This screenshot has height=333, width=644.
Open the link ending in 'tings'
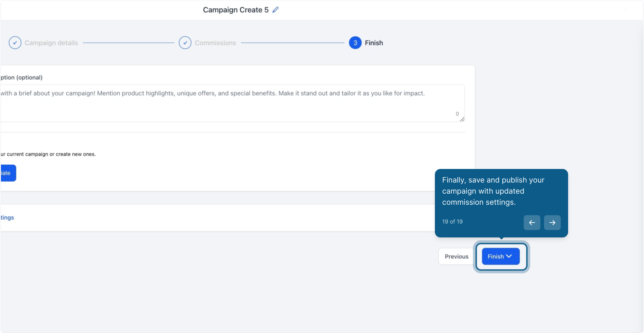tap(7, 217)
